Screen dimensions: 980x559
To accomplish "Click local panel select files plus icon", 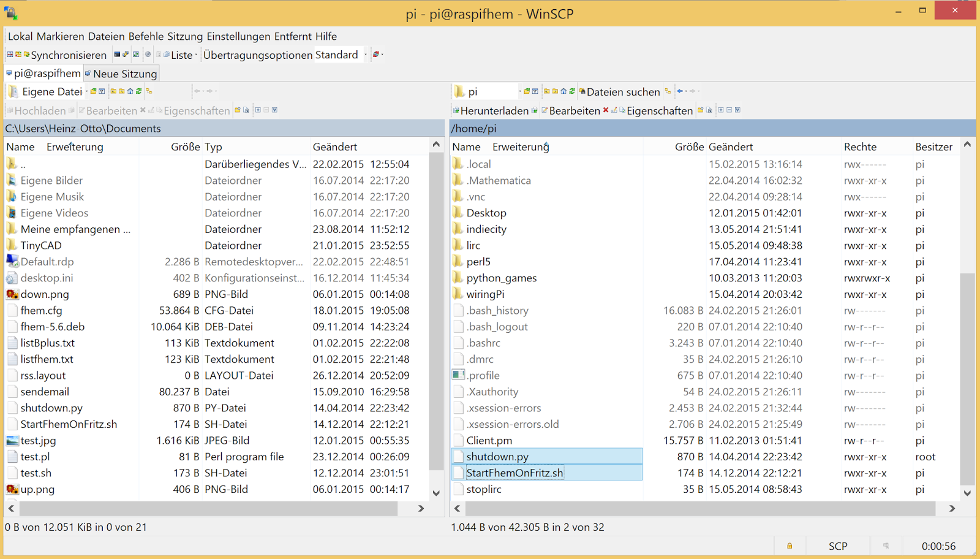I will pos(258,110).
